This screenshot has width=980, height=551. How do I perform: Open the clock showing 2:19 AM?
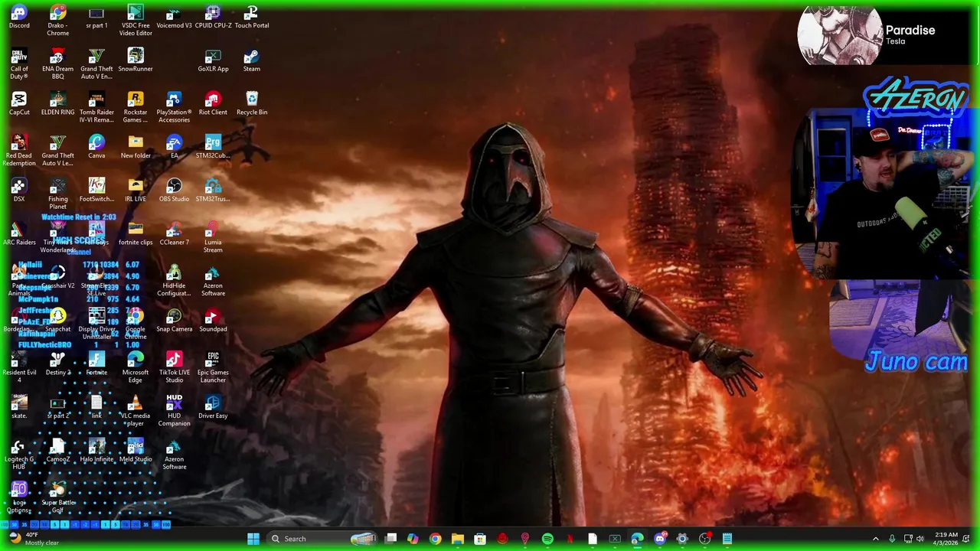click(x=946, y=539)
